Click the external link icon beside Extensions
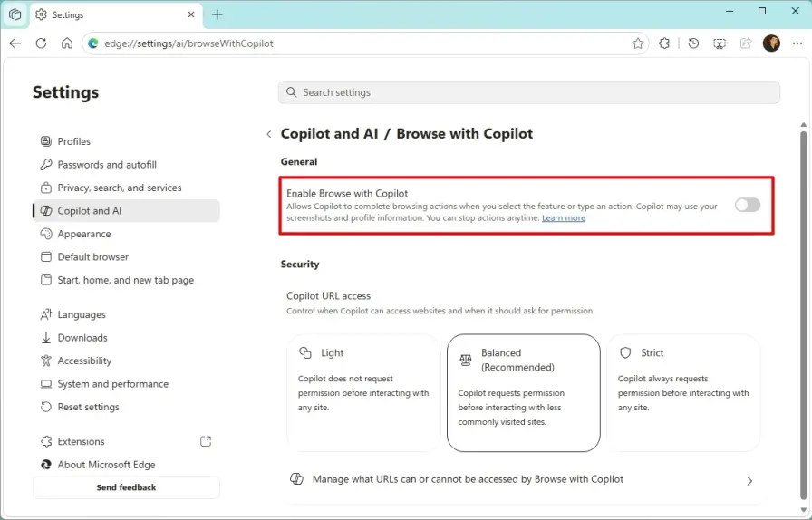This screenshot has width=812, height=520. (x=206, y=441)
